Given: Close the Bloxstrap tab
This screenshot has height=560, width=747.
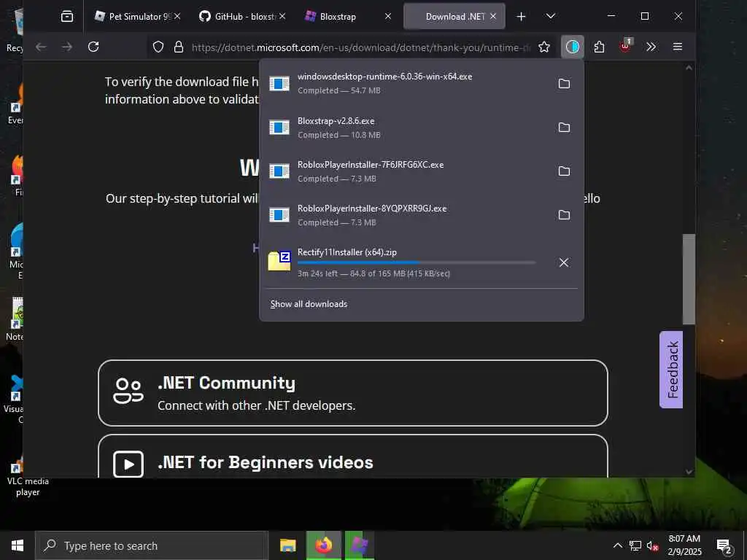Looking at the screenshot, I should 388,17.
